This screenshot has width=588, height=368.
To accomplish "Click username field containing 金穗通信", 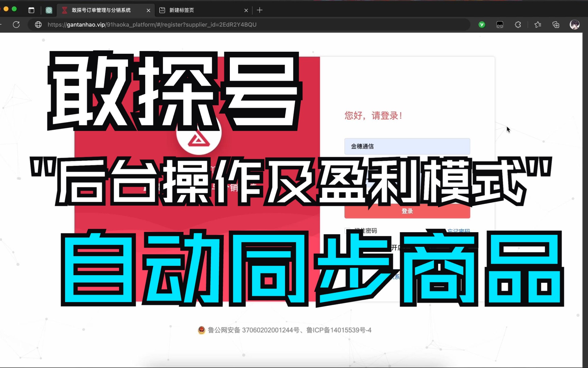I will click(x=407, y=146).
